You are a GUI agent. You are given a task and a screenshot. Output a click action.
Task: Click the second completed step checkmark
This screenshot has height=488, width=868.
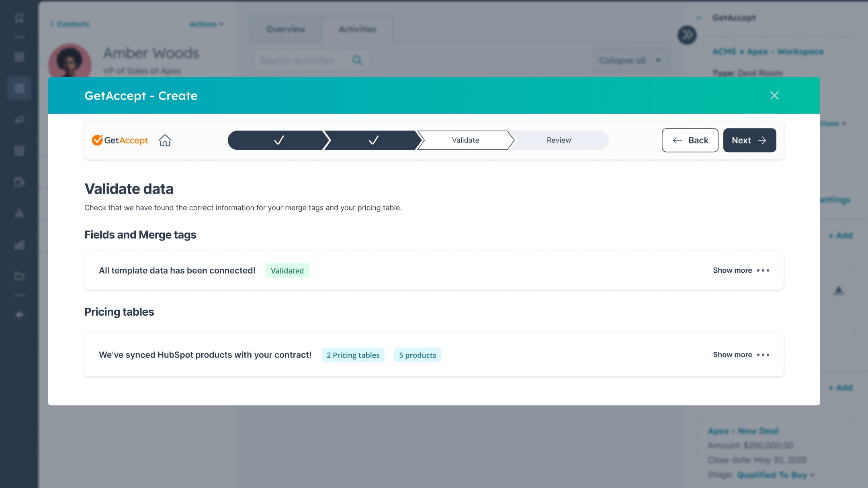click(373, 140)
